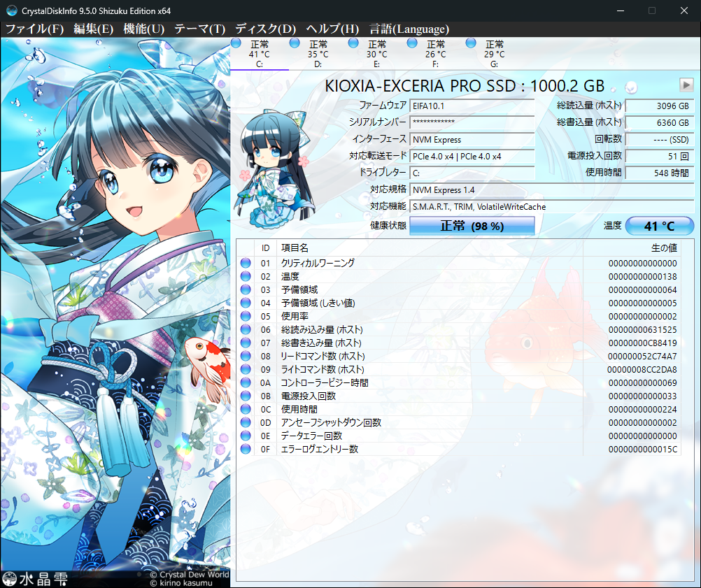701x588 pixels.
Task: Open the 機能(U) menu
Action: (144, 29)
